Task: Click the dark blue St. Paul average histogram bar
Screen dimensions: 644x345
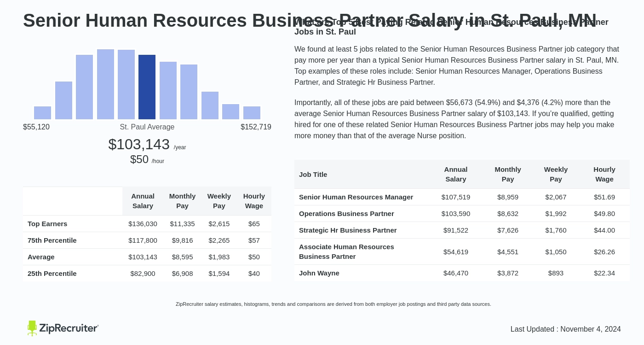Action: [x=147, y=87]
